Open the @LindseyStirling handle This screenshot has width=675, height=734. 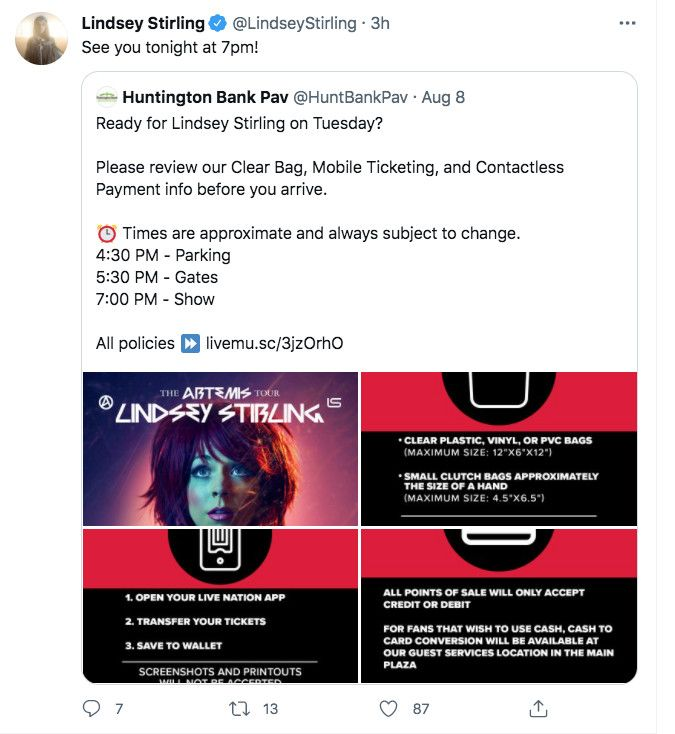coord(294,23)
